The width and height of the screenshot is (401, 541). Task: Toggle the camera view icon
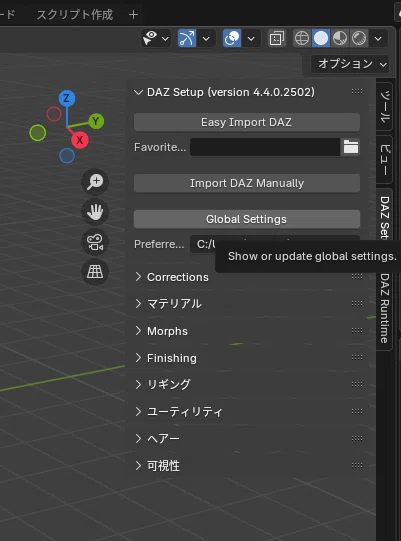[95, 242]
